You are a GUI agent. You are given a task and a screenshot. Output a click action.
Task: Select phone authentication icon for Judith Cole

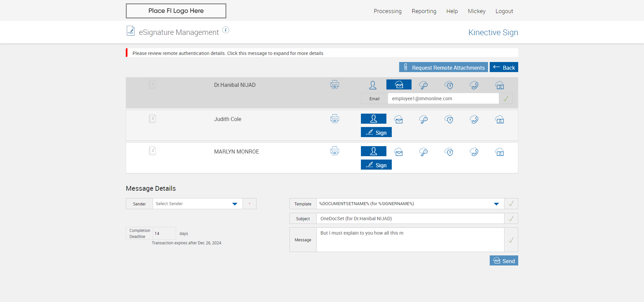(x=474, y=119)
